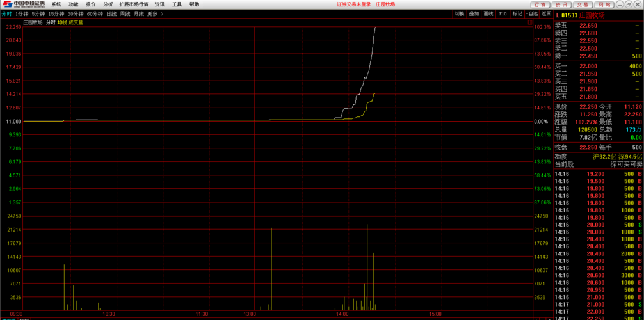The height and width of the screenshot is (320, 644).
Task: Click the 均线 legend label
Action: (61, 22)
